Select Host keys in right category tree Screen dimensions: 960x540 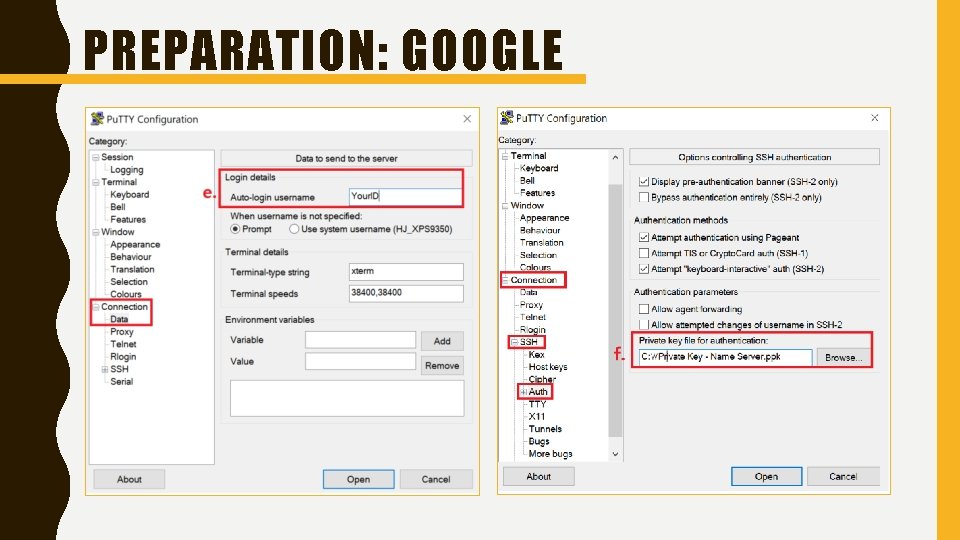[548, 367]
